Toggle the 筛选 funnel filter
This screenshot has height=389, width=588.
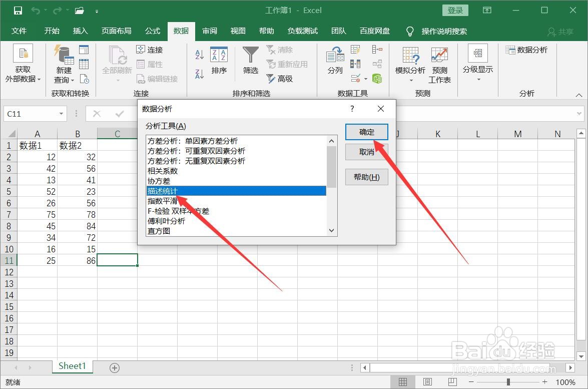click(251, 61)
